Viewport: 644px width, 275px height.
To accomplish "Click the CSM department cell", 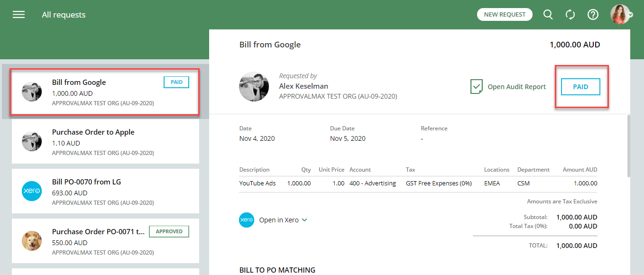I will click(524, 183).
